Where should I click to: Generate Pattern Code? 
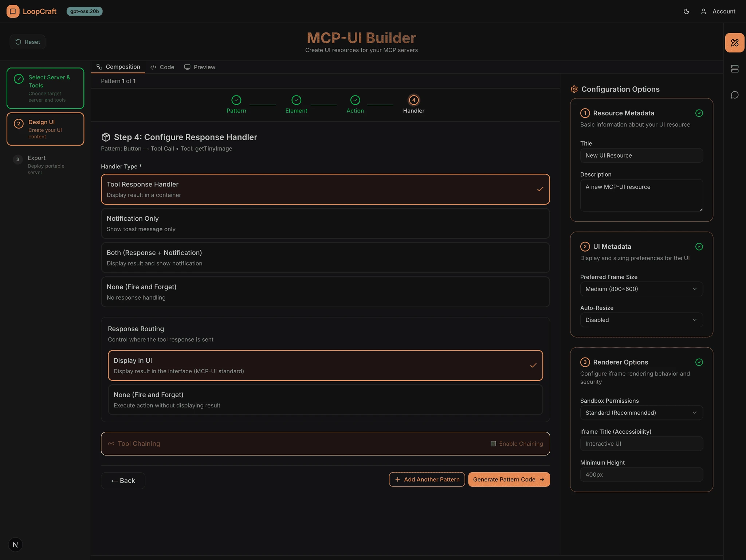pyautogui.click(x=509, y=480)
